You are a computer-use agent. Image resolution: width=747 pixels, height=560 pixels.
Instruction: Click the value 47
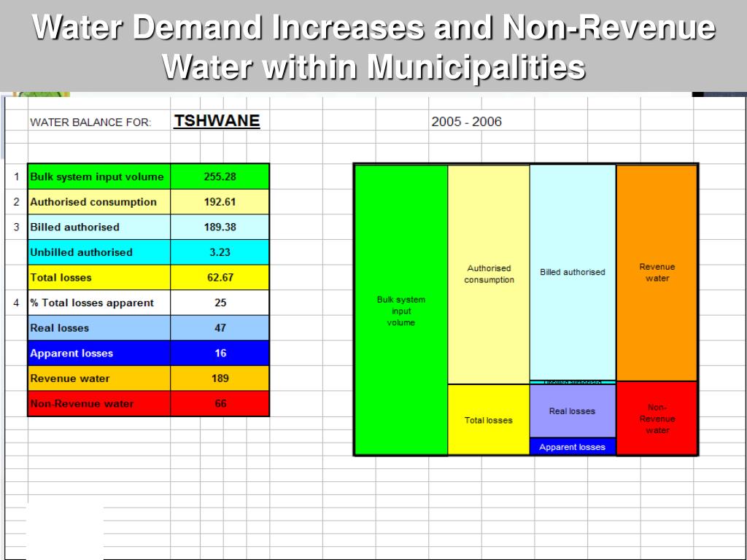click(220, 328)
